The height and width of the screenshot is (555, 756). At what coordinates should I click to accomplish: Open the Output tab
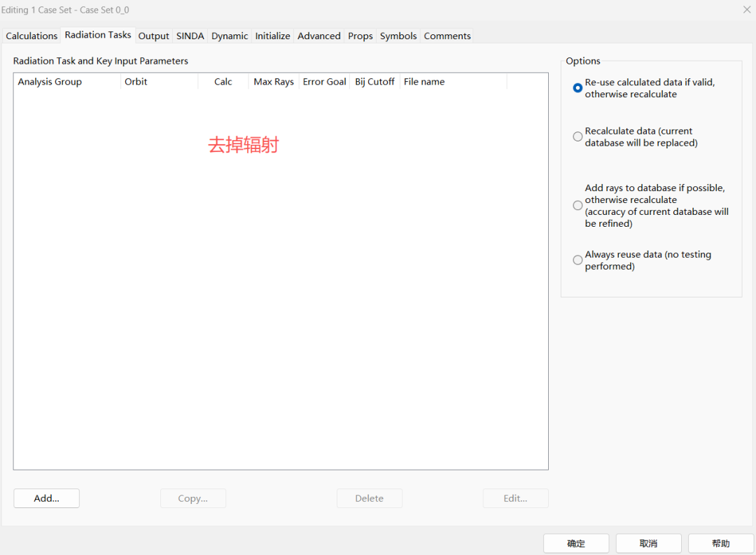tap(153, 36)
